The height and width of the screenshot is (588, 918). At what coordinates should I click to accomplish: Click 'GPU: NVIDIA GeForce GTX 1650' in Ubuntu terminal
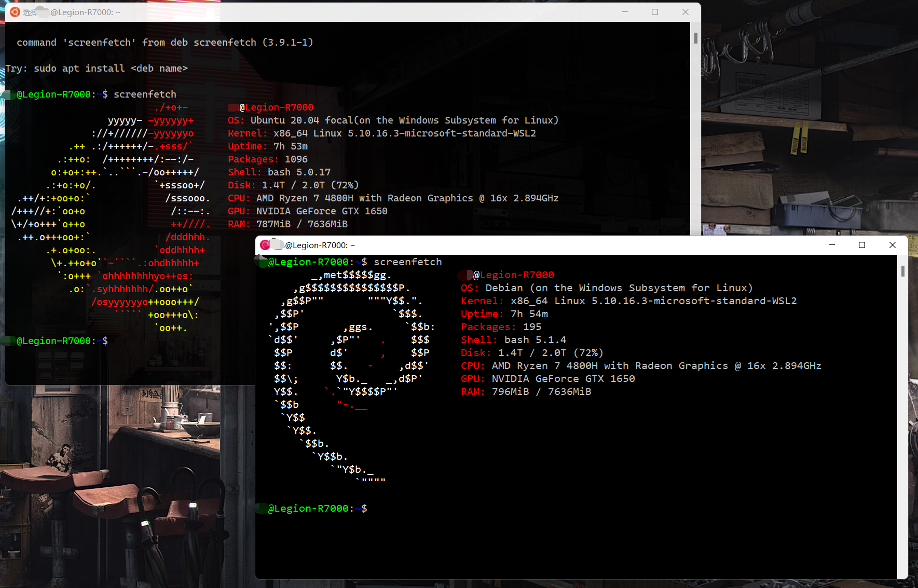pyautogui.click(x=308, y=211)
